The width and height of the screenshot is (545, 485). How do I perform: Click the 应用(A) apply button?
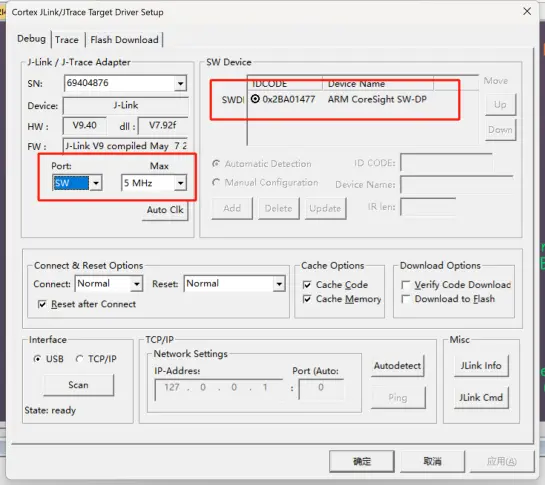click(502, 461)
